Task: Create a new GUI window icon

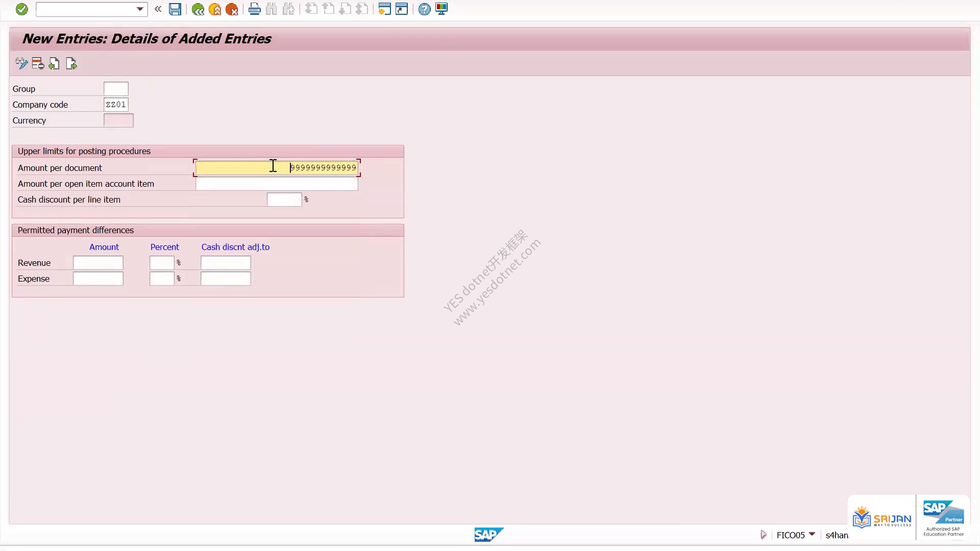Action: point(385,9)
